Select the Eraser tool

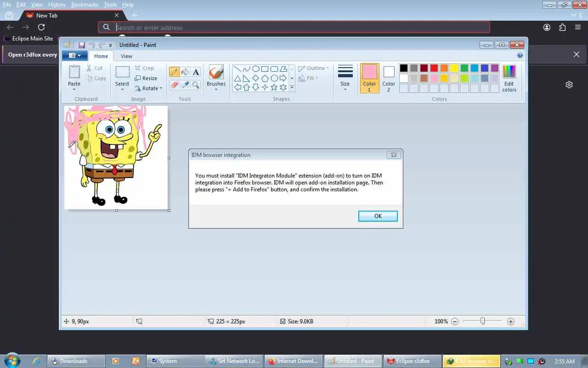click(174, 85)
